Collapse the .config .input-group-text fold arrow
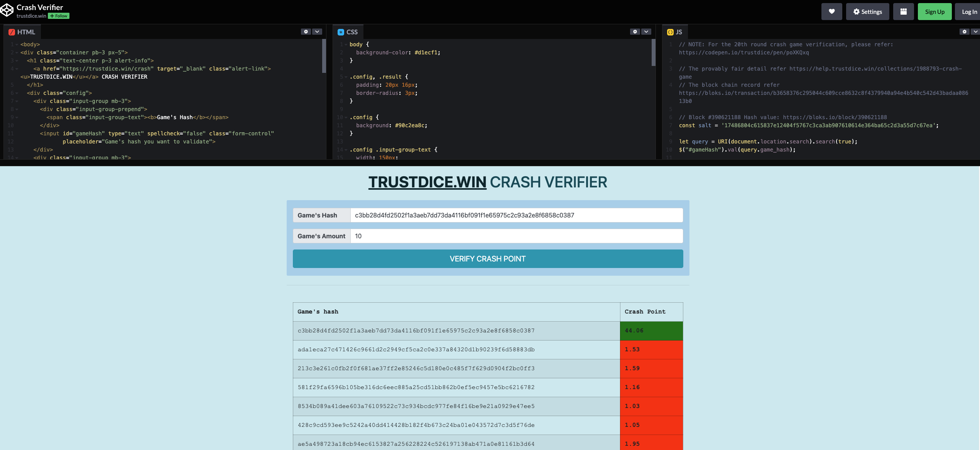This screenshot has height=450, width=980. (346, 150)
